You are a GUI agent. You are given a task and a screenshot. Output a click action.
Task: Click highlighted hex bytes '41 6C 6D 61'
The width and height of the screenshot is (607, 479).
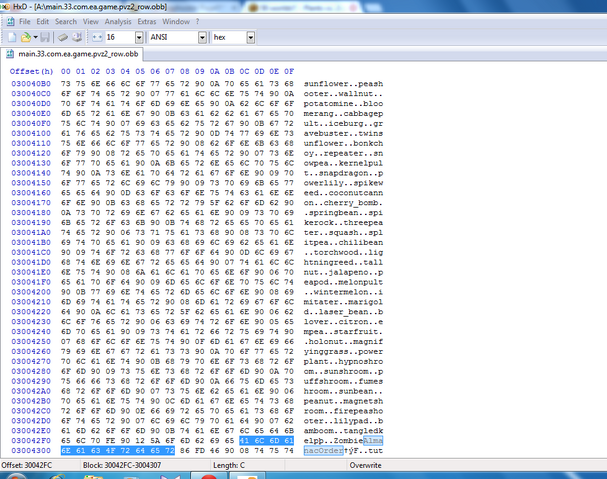pyautogui.click(x=267, y=441)
